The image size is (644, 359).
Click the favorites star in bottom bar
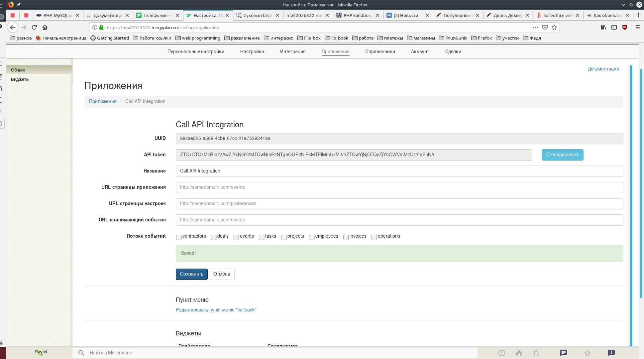click(588, 353)
